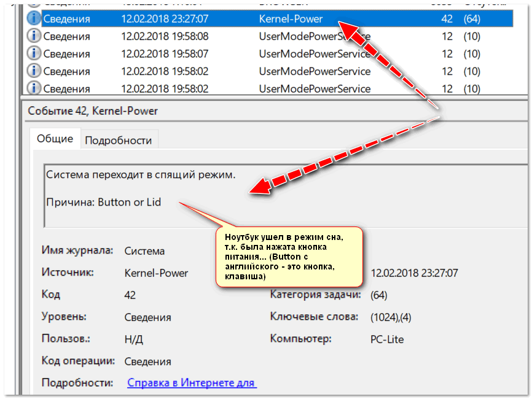532x399 pixels.
Task: Click the Код value 42 in details
Action: click(x=130, y=295)
